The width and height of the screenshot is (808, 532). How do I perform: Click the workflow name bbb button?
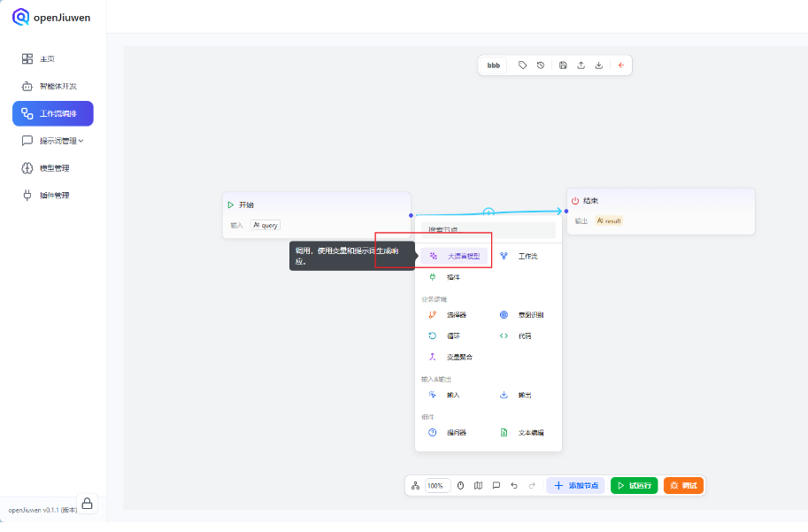[x=493, y=66]
